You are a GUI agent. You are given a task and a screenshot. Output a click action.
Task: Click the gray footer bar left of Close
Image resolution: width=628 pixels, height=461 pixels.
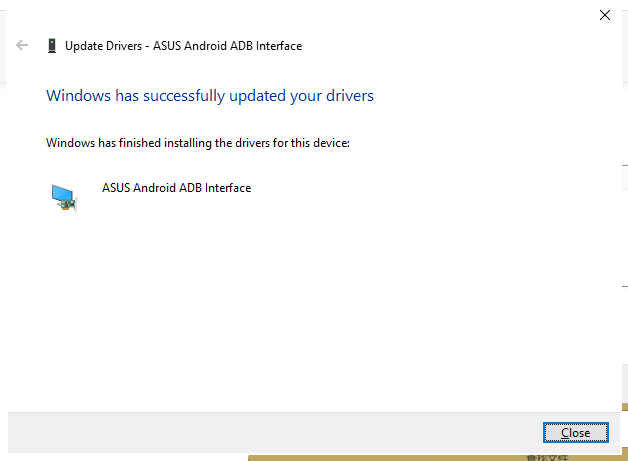tap(270, 432)
